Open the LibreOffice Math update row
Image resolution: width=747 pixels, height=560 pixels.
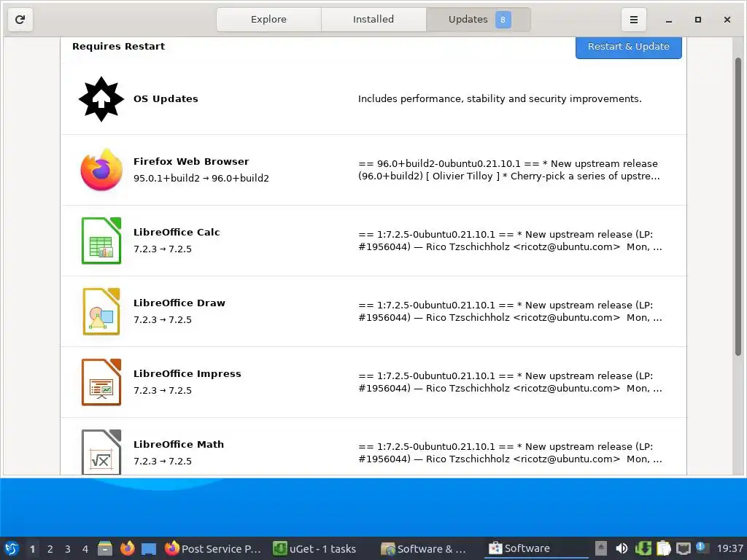373,446
